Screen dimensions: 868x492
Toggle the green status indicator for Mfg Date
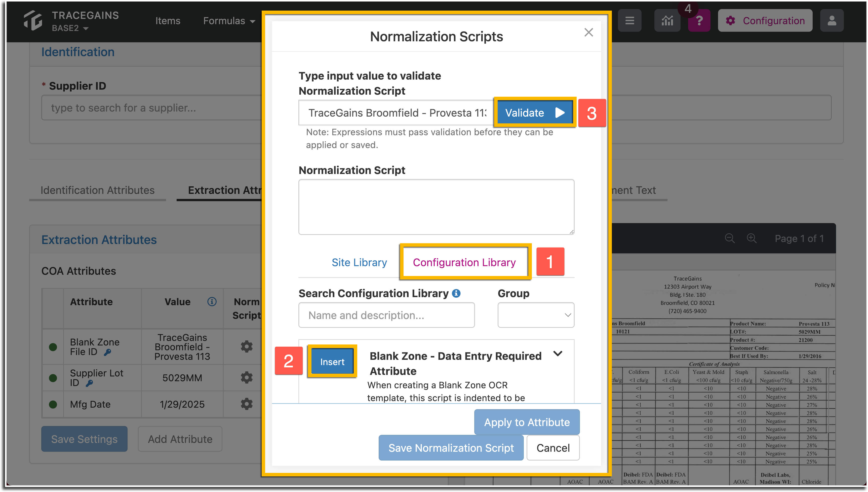[53, 404]
